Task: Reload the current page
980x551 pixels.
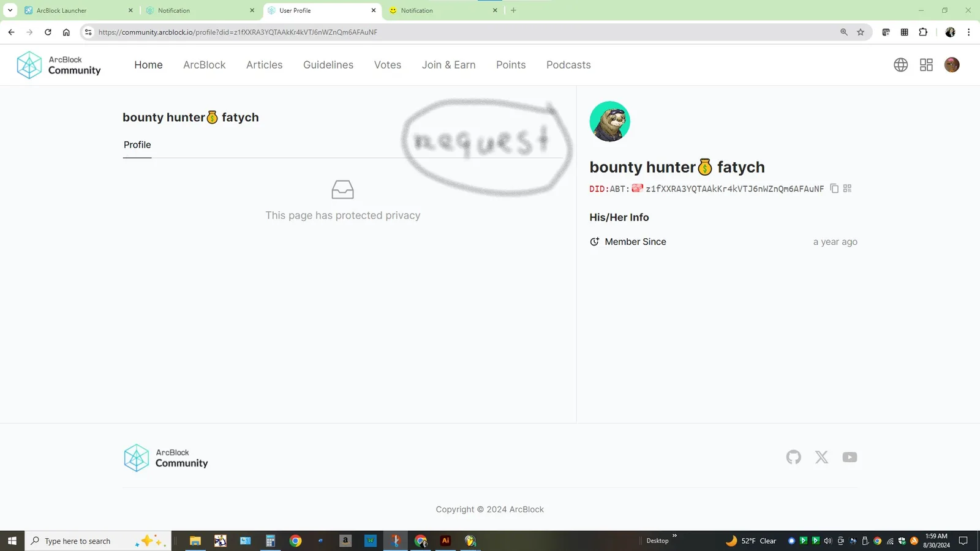Action: point(48,32)
